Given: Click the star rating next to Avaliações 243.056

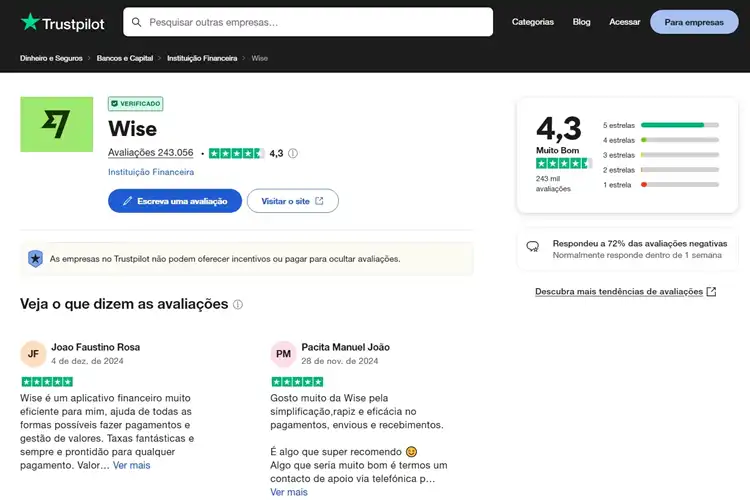Looking at the screenshot, I should click(236, 153).
